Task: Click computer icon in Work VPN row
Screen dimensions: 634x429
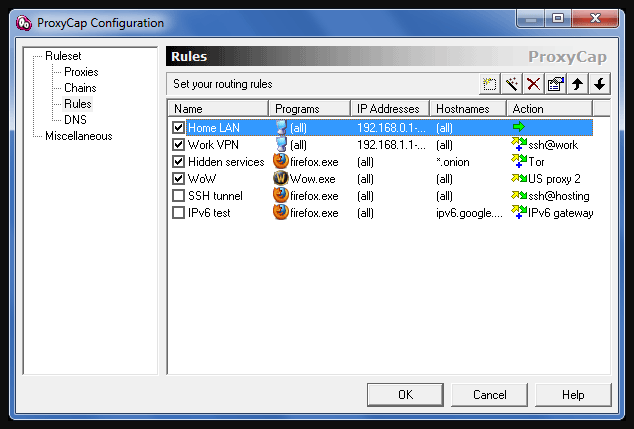Action: coord(281,144)
